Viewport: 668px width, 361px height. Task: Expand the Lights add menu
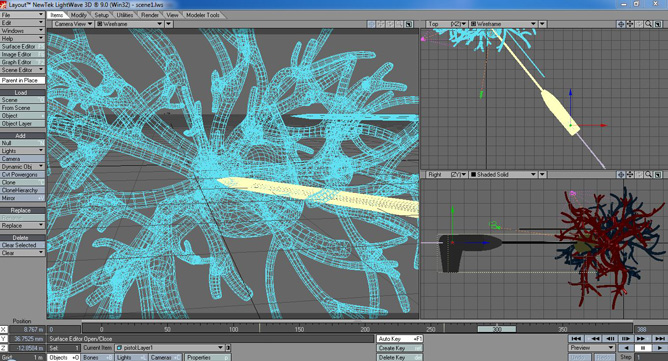(x=22, y=151)
